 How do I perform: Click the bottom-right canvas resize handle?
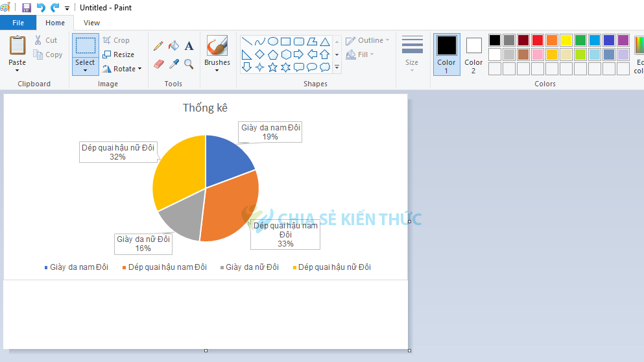(409, 350)
